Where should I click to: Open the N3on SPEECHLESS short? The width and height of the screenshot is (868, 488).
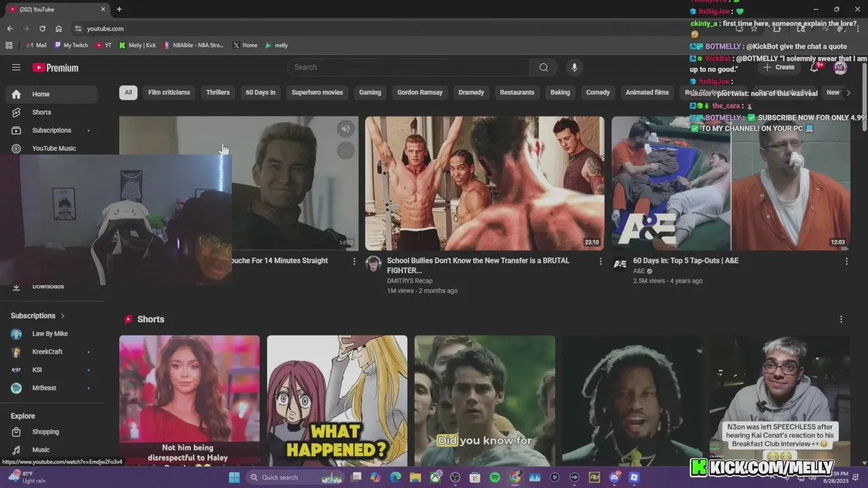[780, 400]
